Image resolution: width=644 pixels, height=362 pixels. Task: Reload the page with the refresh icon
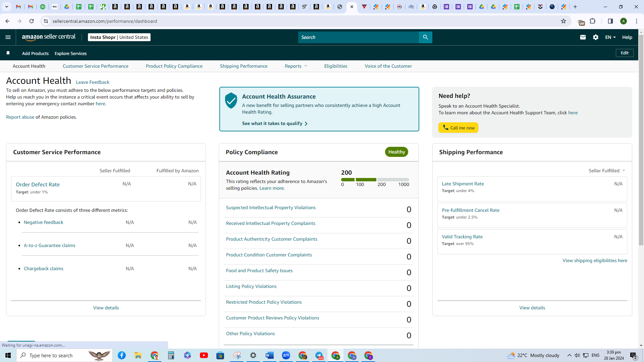pos(32,21)
